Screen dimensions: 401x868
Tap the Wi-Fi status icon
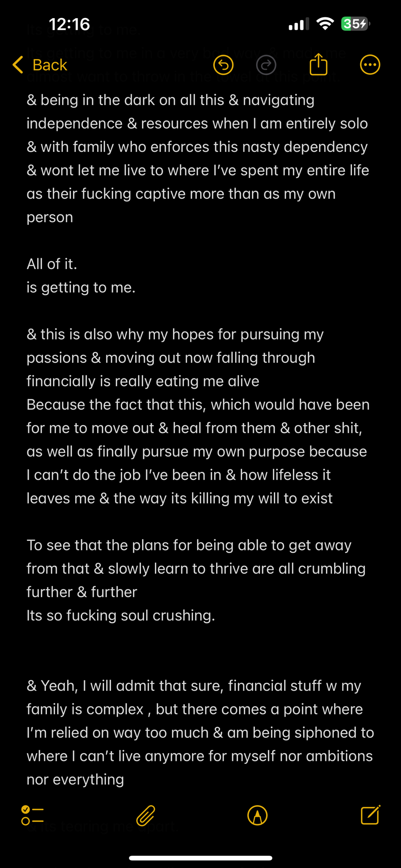[325, 23]
